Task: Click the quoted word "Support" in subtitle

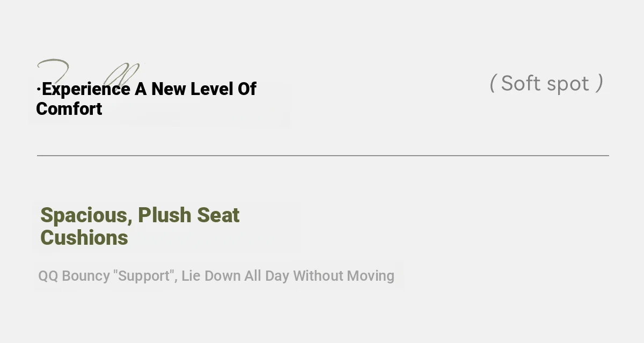Action: point(145,276)
